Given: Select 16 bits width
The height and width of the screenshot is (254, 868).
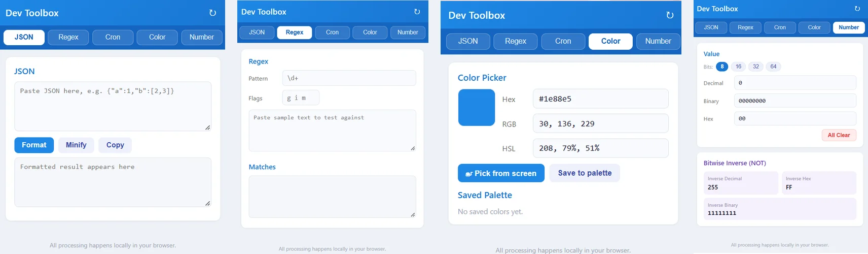Looking at the screenshot, I should 739,67.
